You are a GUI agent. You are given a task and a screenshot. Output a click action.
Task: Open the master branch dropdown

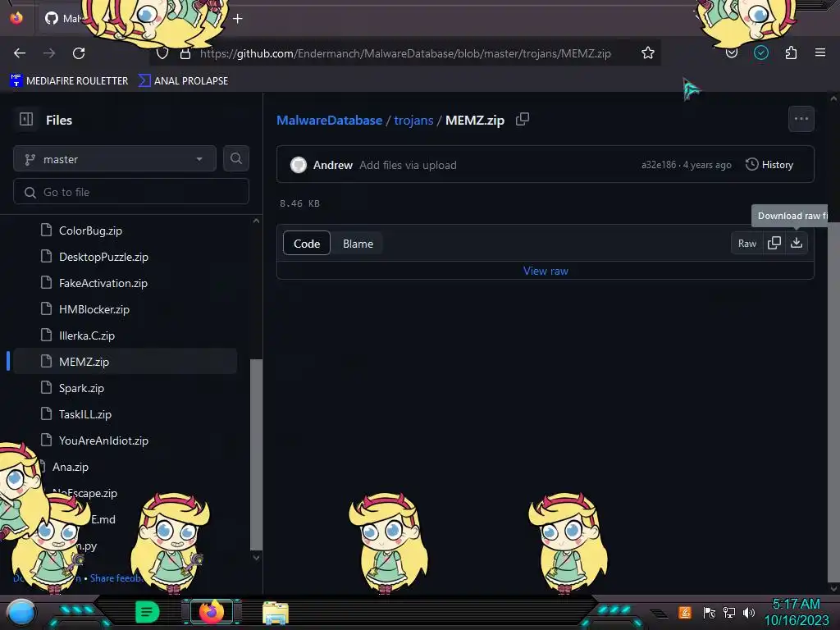point(115,158)
